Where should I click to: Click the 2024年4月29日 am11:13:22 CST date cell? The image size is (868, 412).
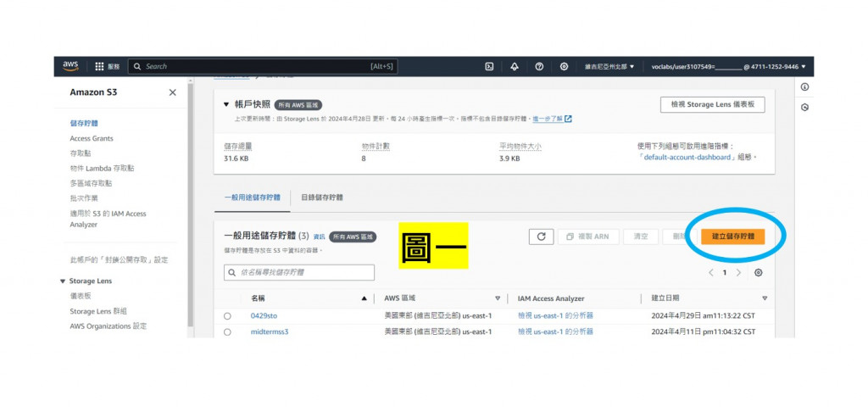(x=703, y=315)
